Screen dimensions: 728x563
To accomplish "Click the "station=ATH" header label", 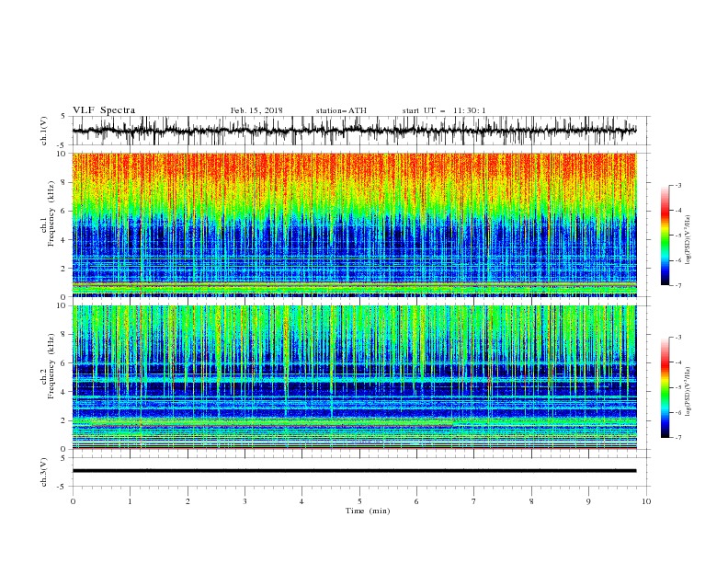I will point(341,110).
